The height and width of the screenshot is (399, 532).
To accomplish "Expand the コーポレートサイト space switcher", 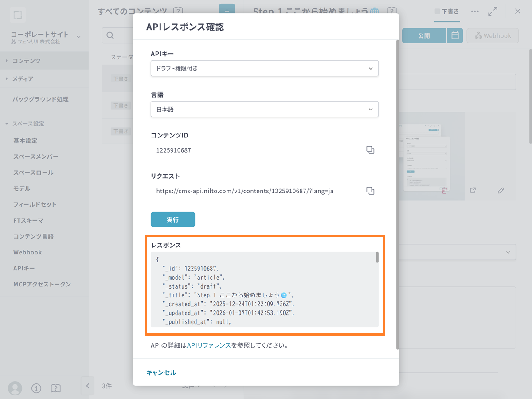I will click(x=78, y=37).
